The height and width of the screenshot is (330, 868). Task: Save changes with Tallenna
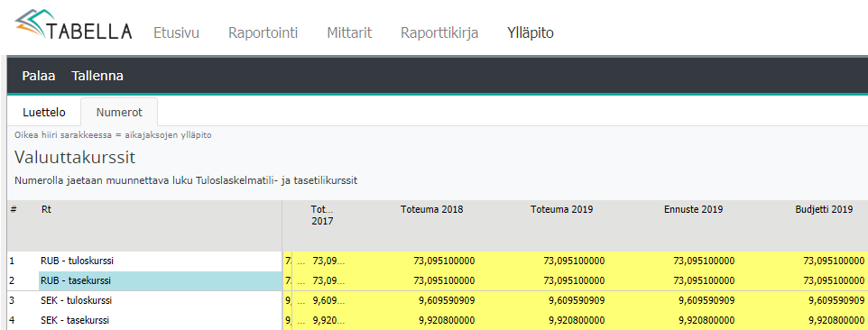[97, 77]
